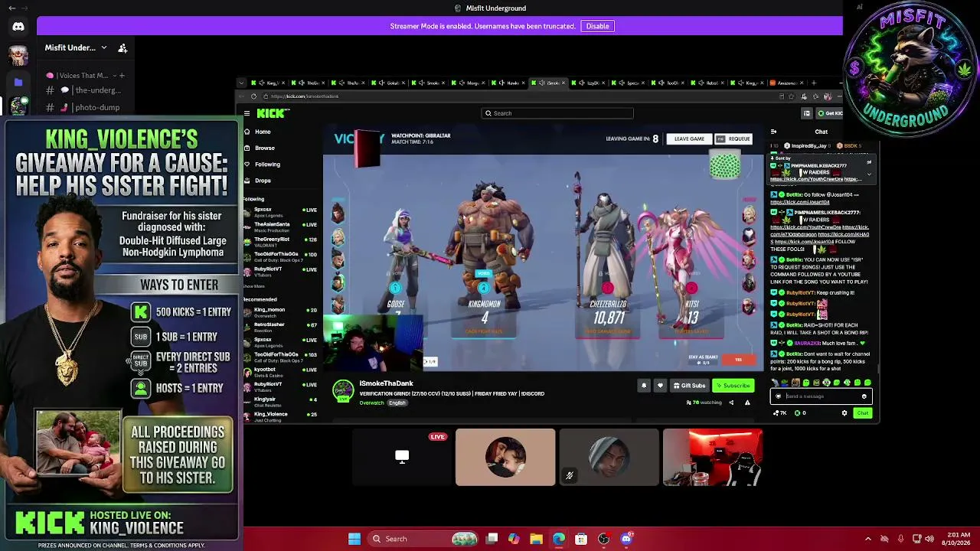
Task: Report the stream via warning icon
Action: click(747, 403)
